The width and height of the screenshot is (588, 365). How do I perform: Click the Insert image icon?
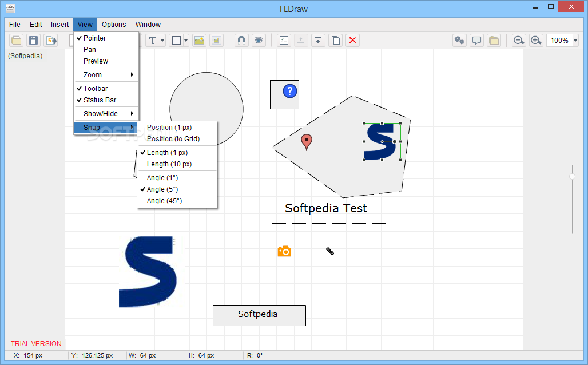pyautogui.click(x=199, y=40)
